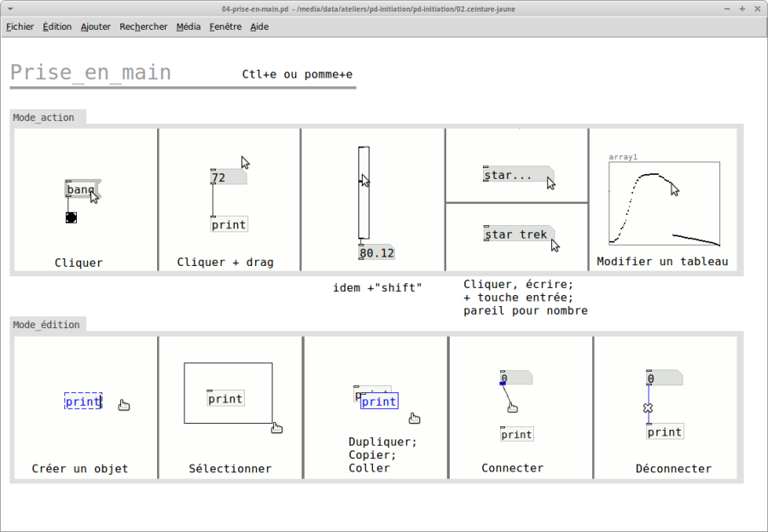The width and height of the screenshot is (768, 532).
Task: Expand the Ajouter menu
Action: (x=96, y=26)
